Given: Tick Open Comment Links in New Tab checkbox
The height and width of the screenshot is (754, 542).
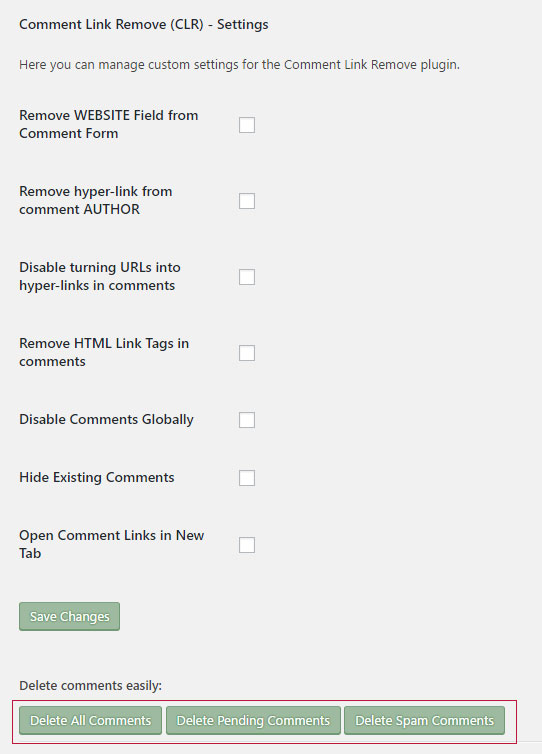Looking at the screenshot, I should pyautogui.click(x=247, y=545).
